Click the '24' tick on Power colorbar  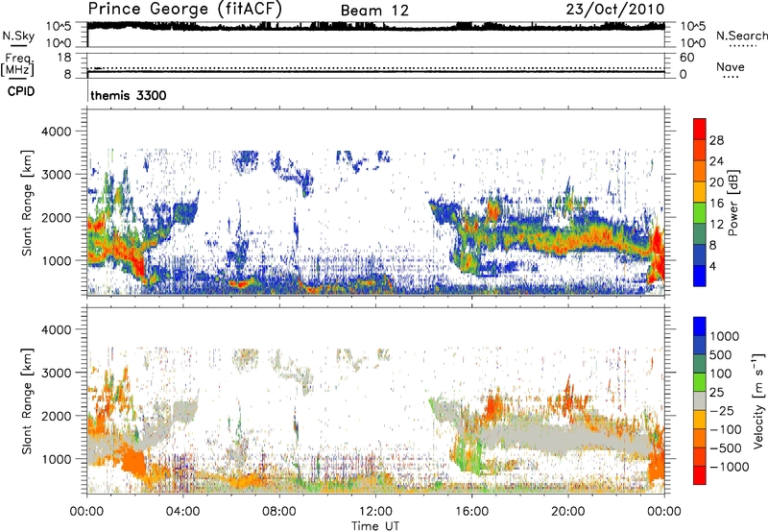716,161
